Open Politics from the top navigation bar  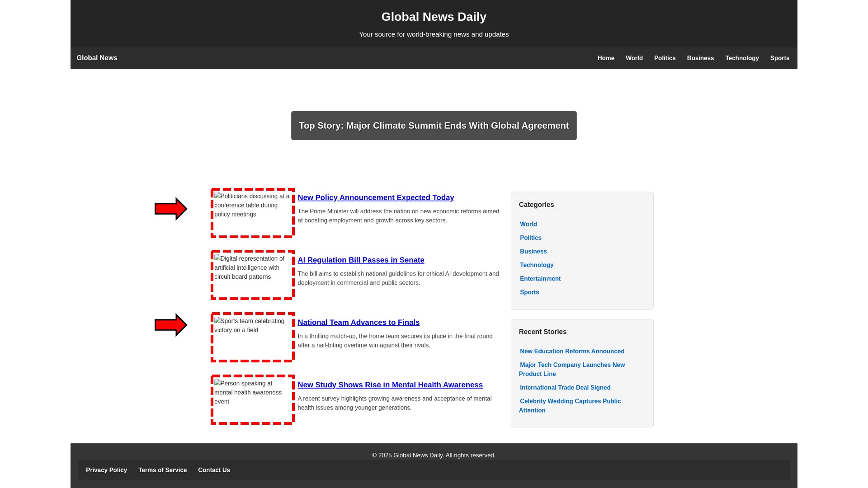click(665, 58)
